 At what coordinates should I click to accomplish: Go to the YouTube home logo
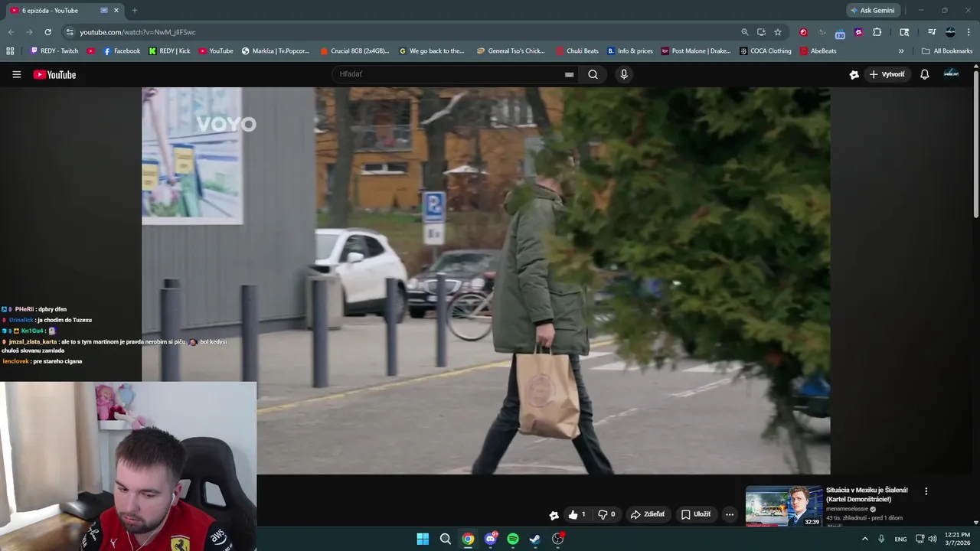54,74
